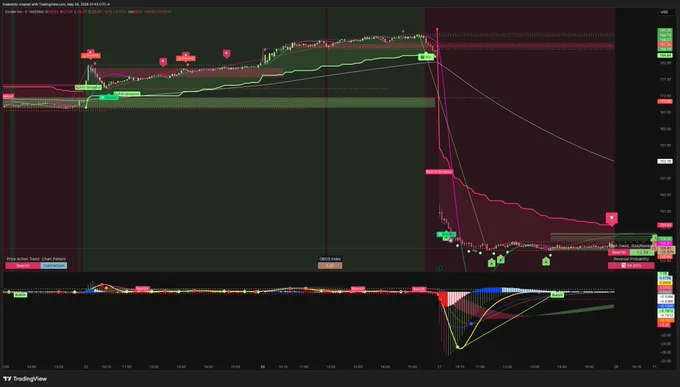Click the USD currency label

pos(664,12)
